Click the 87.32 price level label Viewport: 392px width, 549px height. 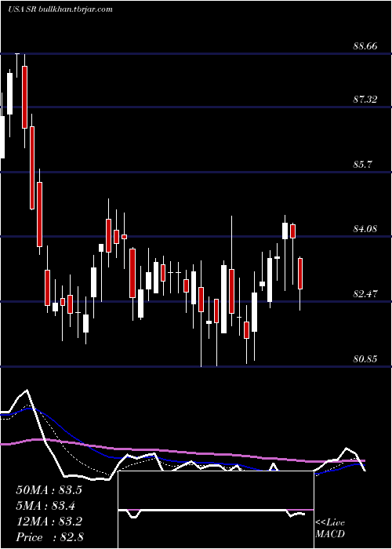point(365,100)
